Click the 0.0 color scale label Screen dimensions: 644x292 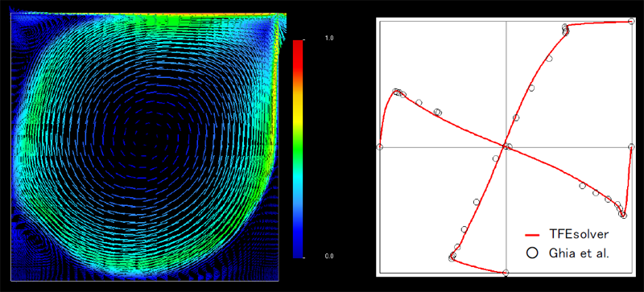[329, 257]
